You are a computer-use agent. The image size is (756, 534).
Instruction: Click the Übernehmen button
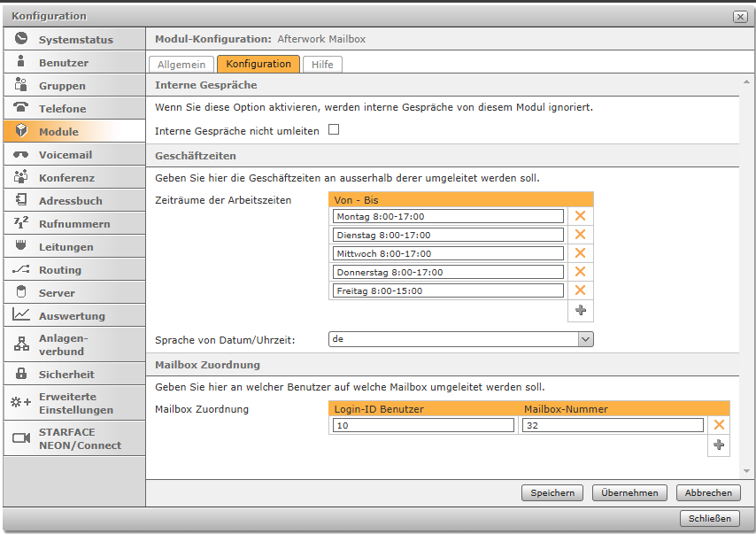tap(629, 493)
